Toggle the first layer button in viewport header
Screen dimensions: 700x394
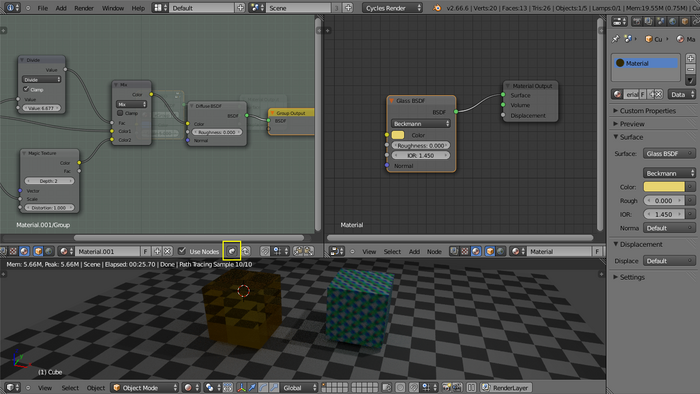324,385
